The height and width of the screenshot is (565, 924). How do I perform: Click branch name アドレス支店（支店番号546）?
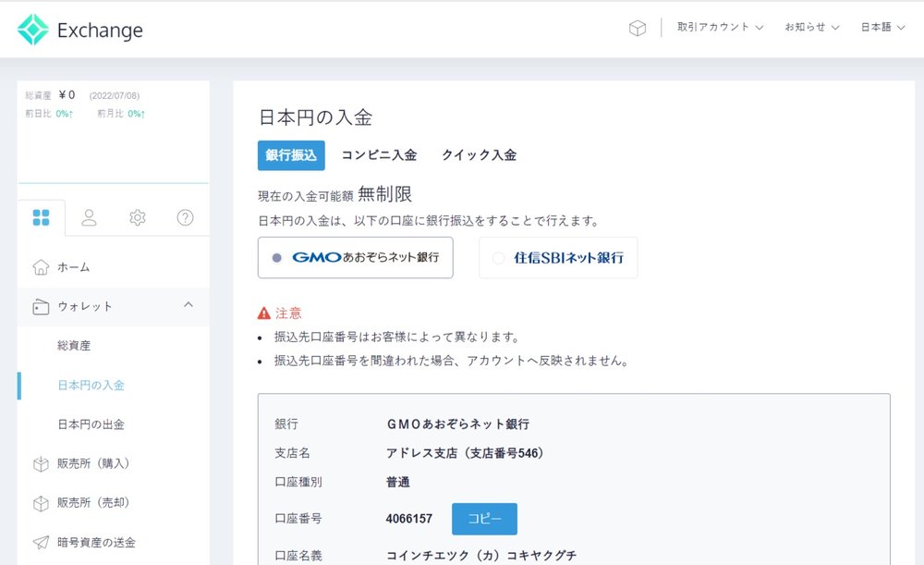(x=465, y=453)
